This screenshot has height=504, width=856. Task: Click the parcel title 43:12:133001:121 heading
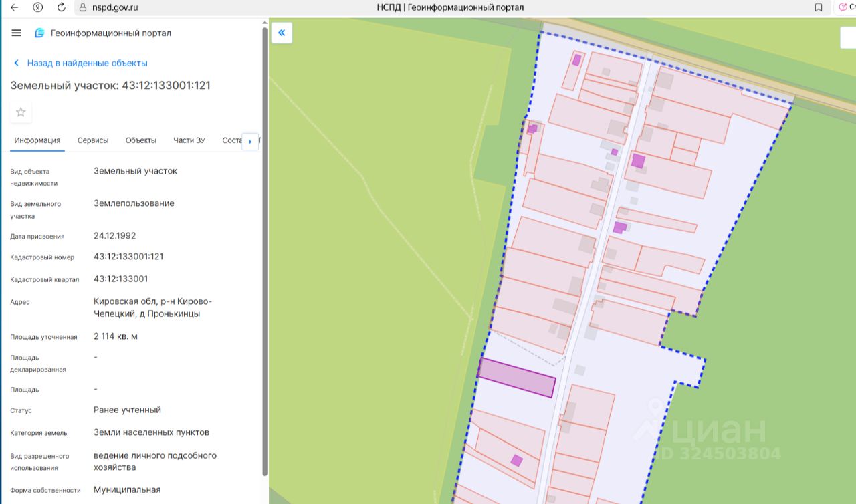point(110,86)
